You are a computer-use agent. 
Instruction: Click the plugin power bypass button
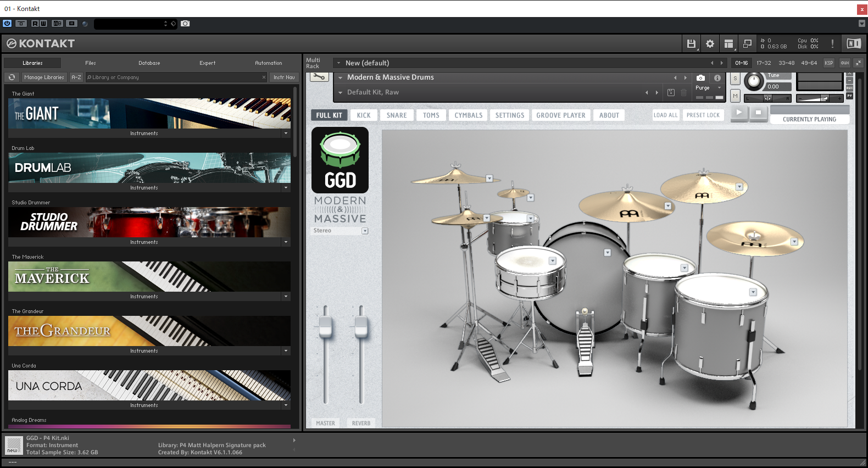pos(7,24)
